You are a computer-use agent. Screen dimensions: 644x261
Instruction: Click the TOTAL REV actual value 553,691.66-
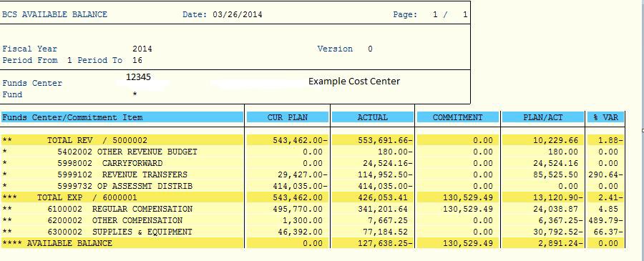385,140
